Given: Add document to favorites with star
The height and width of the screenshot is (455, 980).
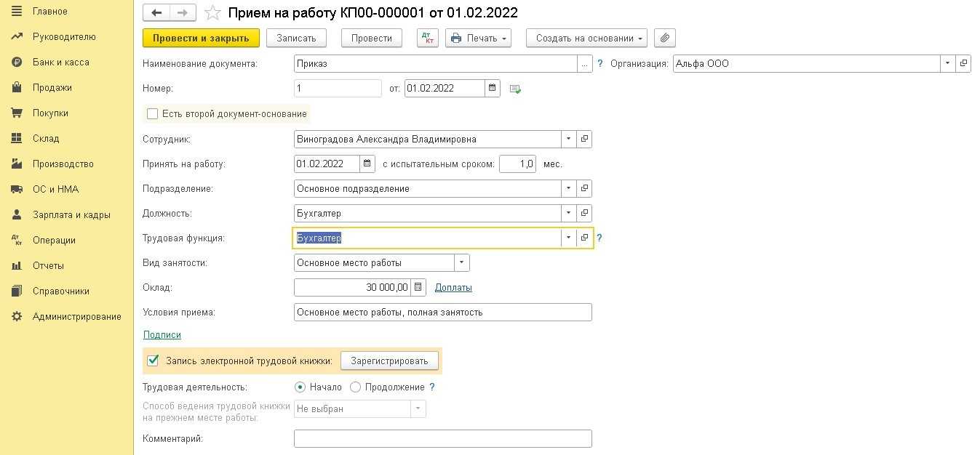Looking at the screenshot, I should (212, 12).
